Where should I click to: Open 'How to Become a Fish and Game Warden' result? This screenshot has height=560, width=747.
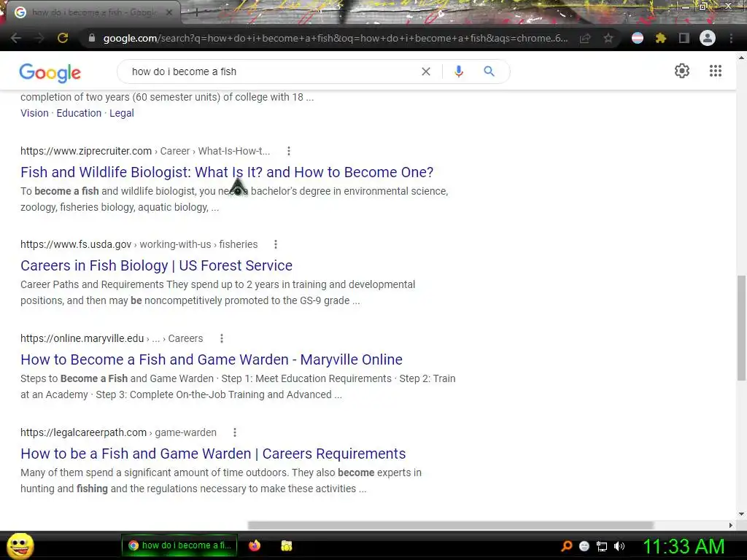pyautogui.click(x=212, y=359)
